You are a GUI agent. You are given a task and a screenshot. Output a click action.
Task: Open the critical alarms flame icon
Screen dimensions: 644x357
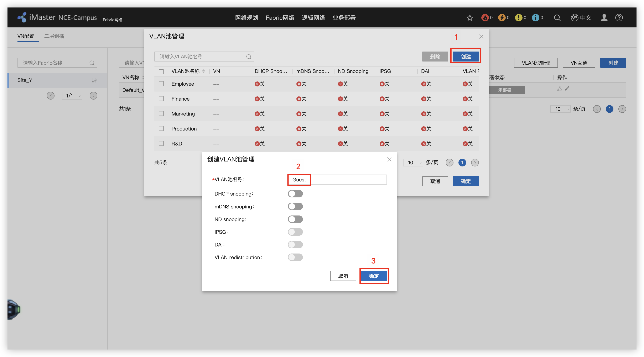(x=485, y=18)
